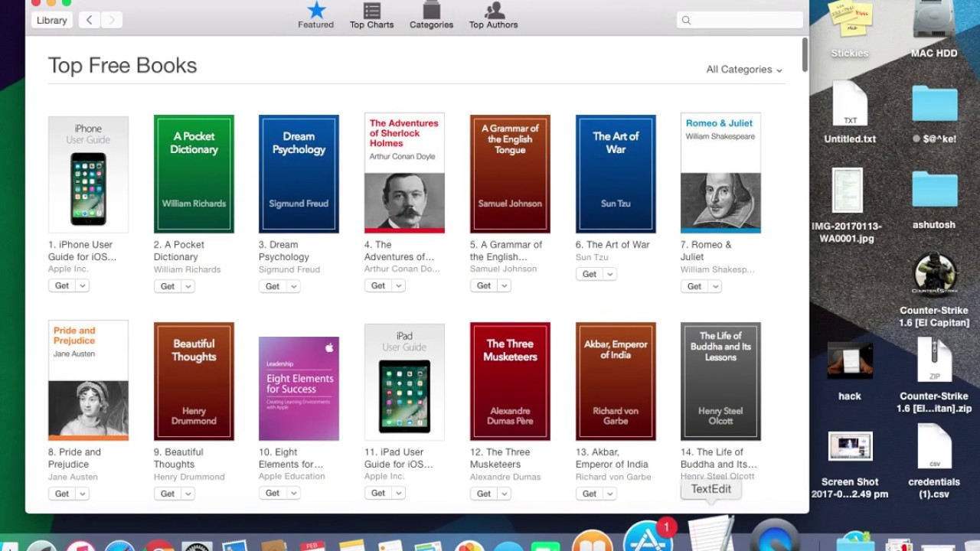Open iPad User Guide cover
The image size is (980, 551).
click(404, 382)
